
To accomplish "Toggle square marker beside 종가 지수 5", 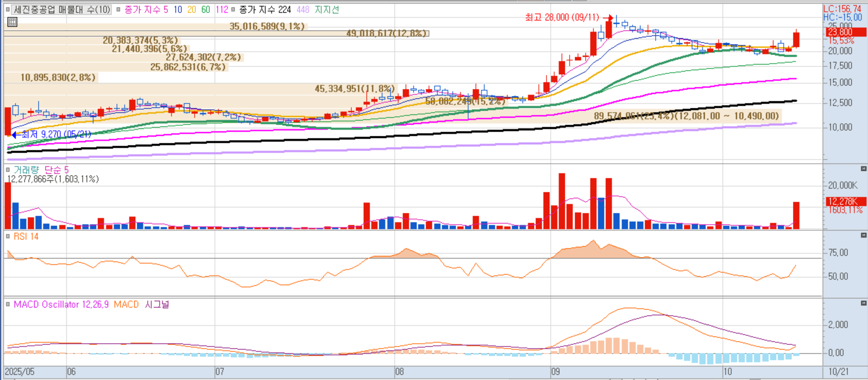I will 118,9.
